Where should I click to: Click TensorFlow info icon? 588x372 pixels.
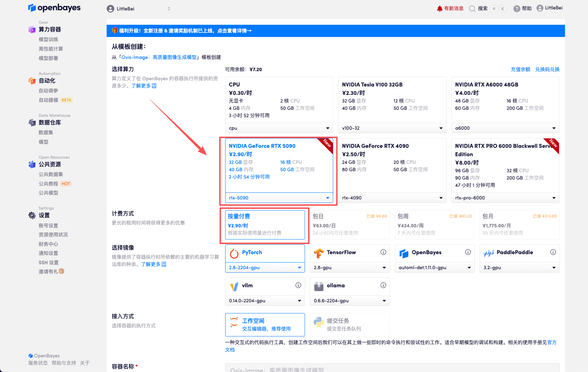tap(383, 252)
